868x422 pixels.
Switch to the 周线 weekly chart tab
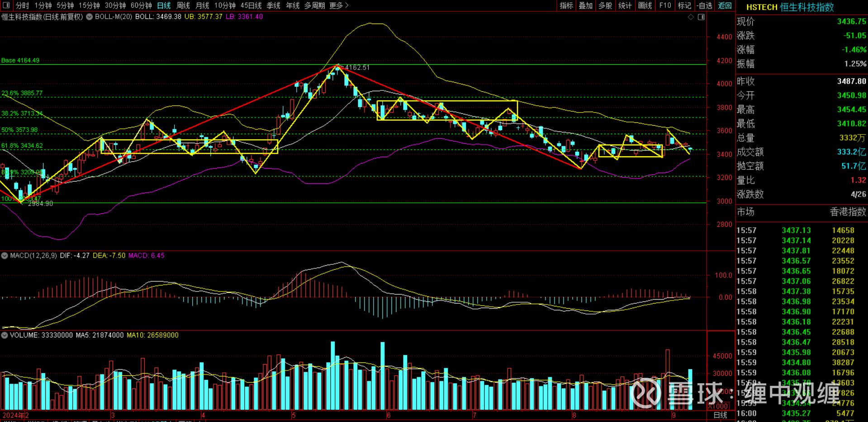pos(183,5)
